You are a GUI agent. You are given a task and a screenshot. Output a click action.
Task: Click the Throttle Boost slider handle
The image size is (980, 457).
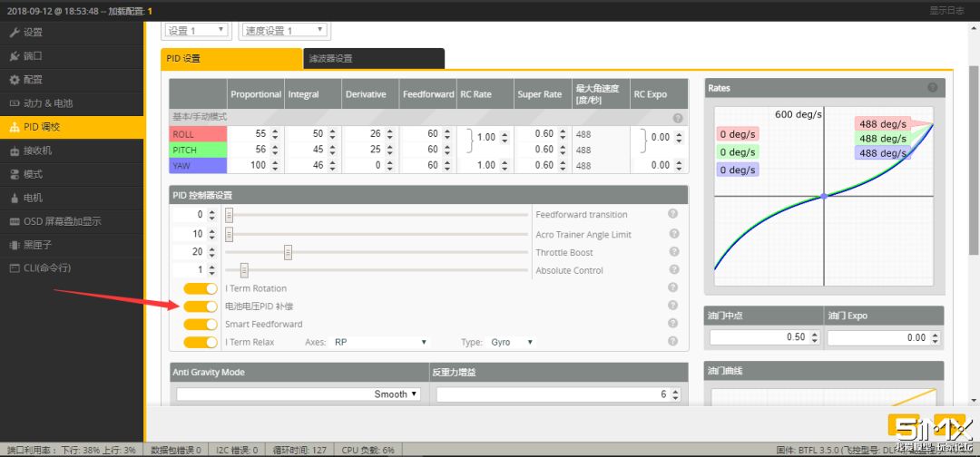coord(288,252)
